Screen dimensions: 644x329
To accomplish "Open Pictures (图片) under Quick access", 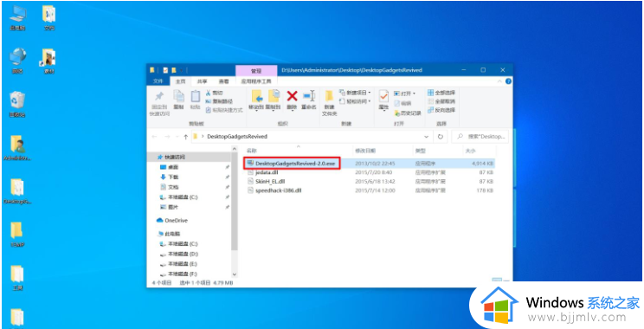I will pyautogui.click(x=173, y=207).
